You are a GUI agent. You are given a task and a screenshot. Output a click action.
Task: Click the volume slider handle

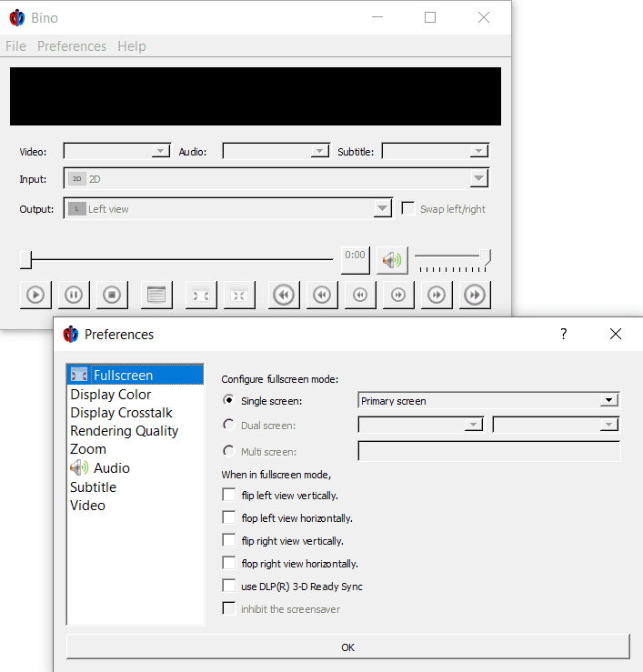click(486, 257)
